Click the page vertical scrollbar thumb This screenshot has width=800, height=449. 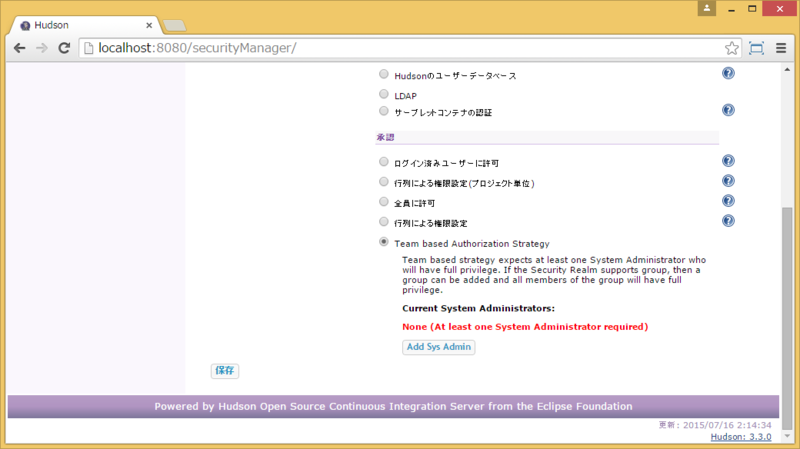787,319
